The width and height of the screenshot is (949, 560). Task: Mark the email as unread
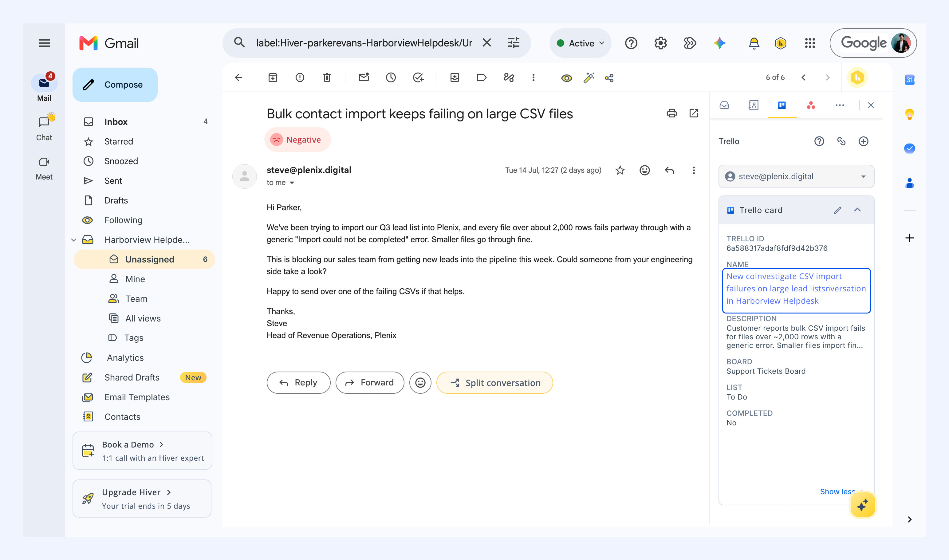click(x=364, y=78)
